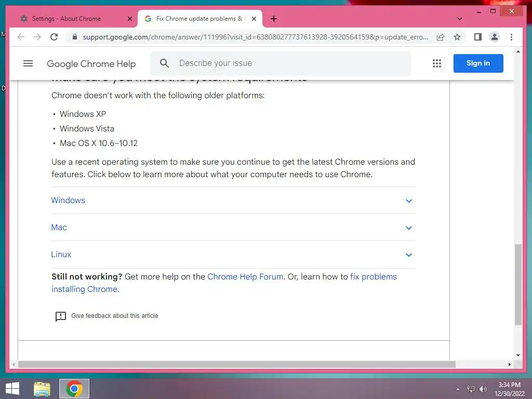This screenshot has width=532, height=399.
Task: Open the Google apps grid
Action: tap(436, 63)
